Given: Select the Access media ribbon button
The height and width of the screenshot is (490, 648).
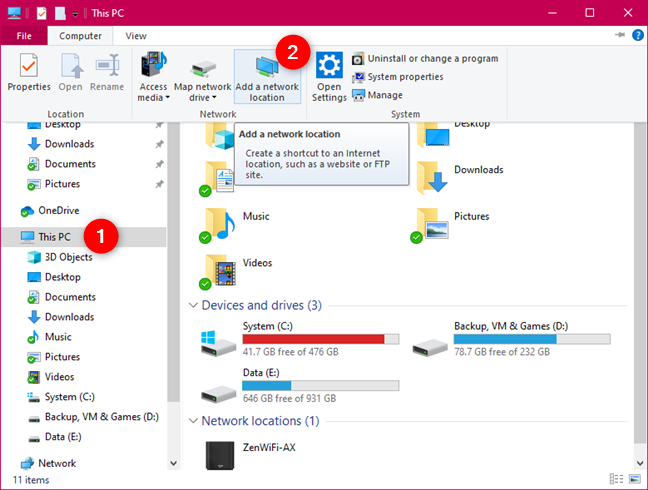Looking at the screenshot, I should click(153, 76).
